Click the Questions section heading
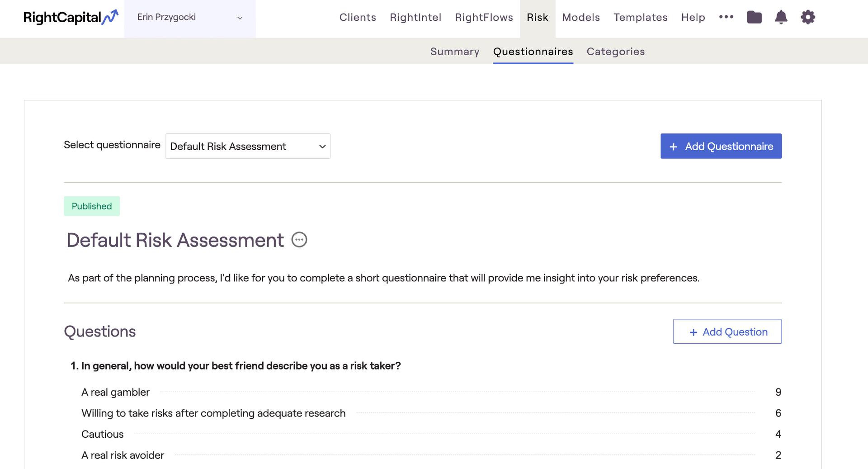The height and width of the screenshot is (469, 868). point(100,332)
